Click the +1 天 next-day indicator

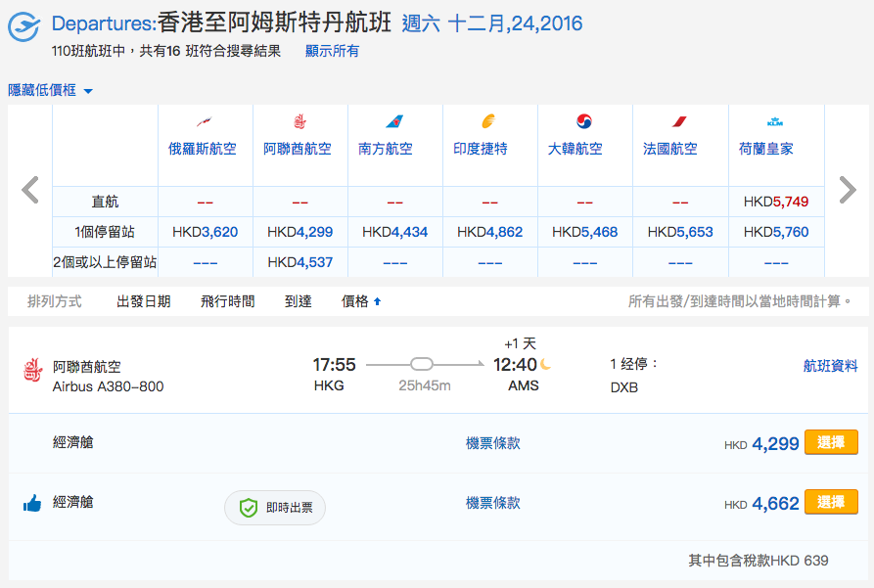tap(520, 343)
